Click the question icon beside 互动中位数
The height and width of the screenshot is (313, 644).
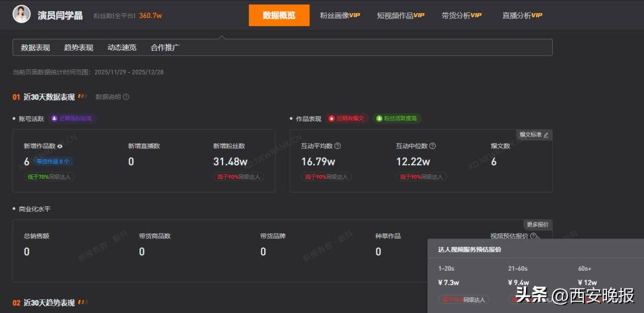(432, 146)
